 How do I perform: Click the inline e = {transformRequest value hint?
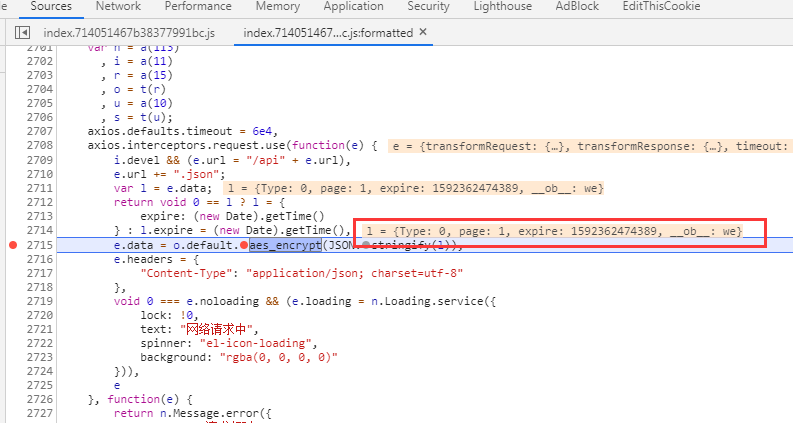[x=590, y=147]
